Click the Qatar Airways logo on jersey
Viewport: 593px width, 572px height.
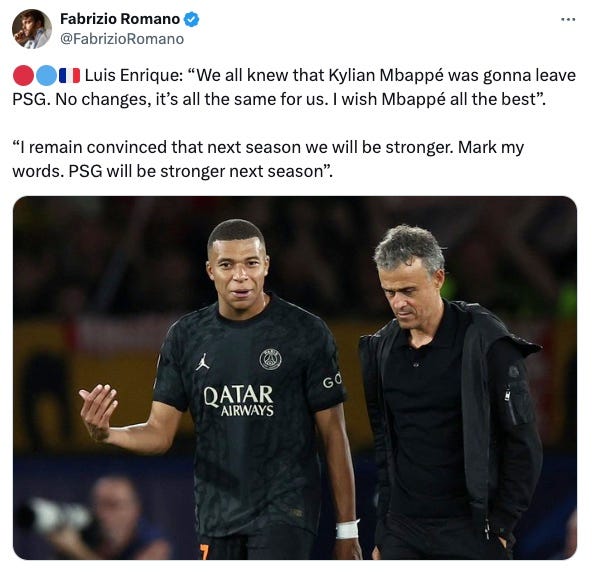pos(239,401)
